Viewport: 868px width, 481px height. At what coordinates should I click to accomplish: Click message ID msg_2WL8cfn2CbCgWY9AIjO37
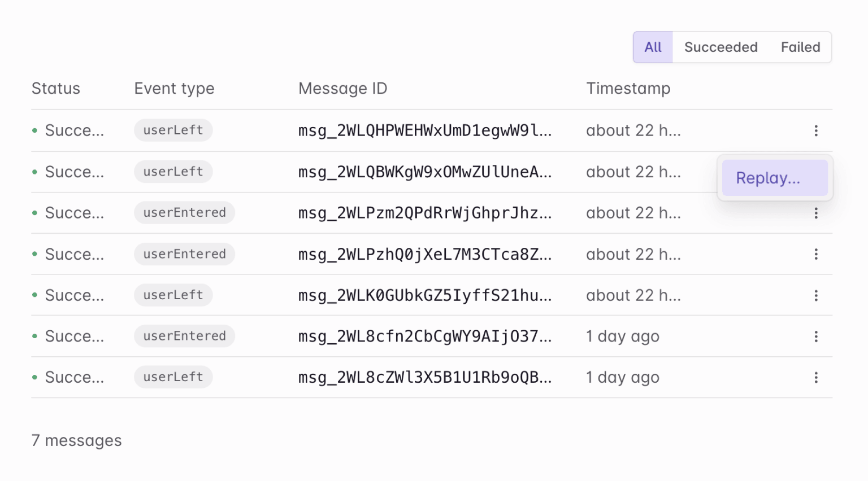424,336
